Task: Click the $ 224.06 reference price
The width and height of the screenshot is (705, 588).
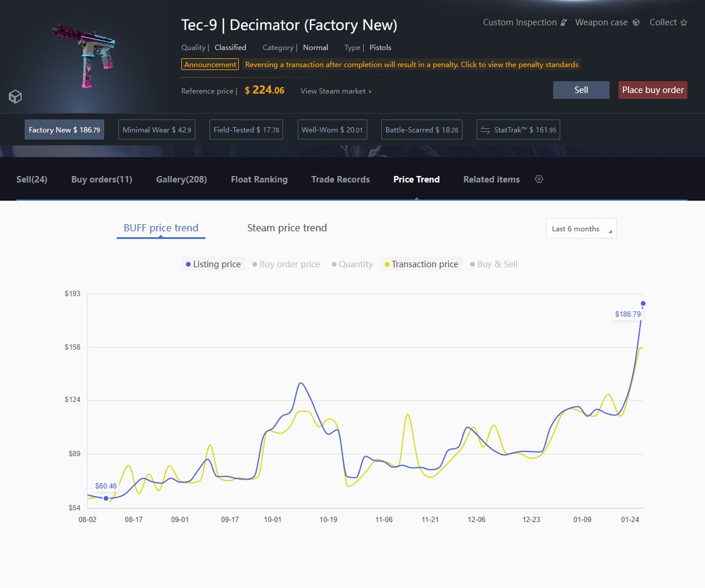Action: point(264,91)
